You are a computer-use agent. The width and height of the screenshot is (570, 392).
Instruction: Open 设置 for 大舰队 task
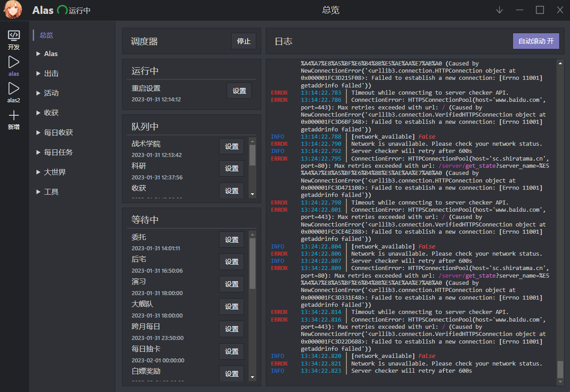pyautogui.click(x=232, y=307)
